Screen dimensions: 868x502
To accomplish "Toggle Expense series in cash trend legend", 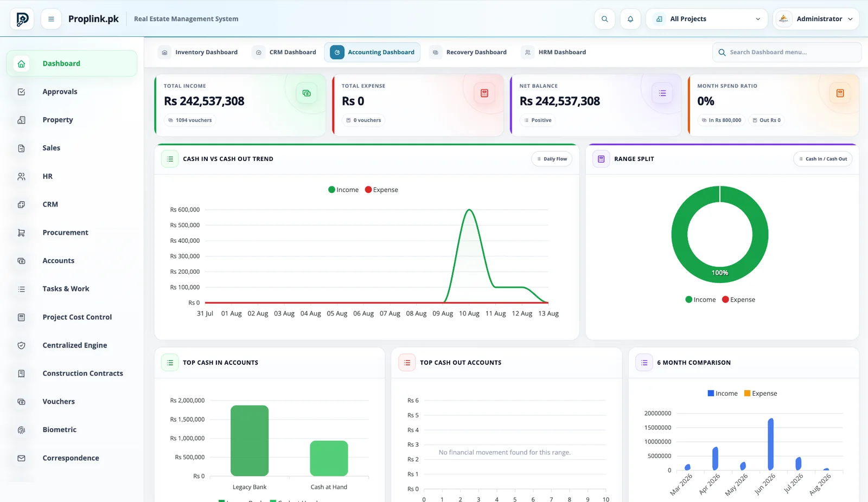I will coord(381,190).
